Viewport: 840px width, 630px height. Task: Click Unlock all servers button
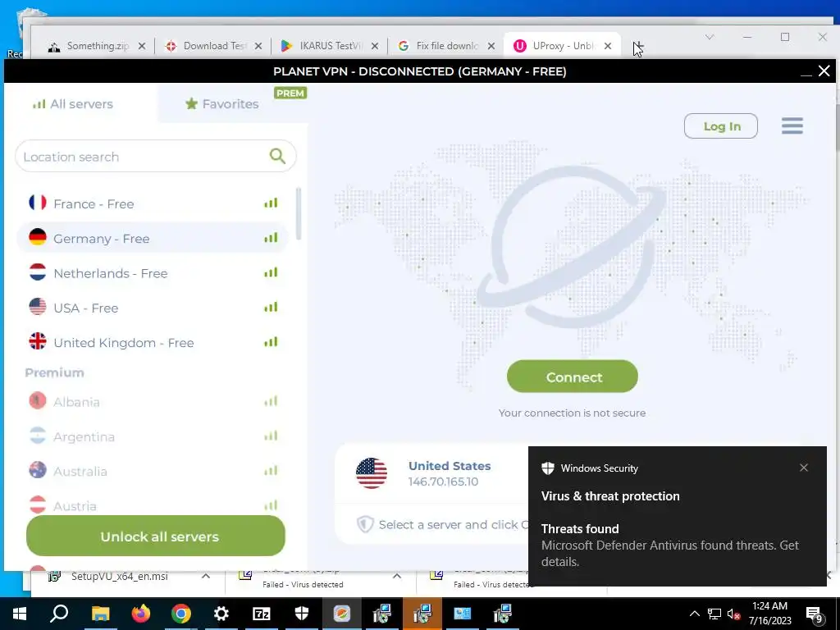pos(156,536)
